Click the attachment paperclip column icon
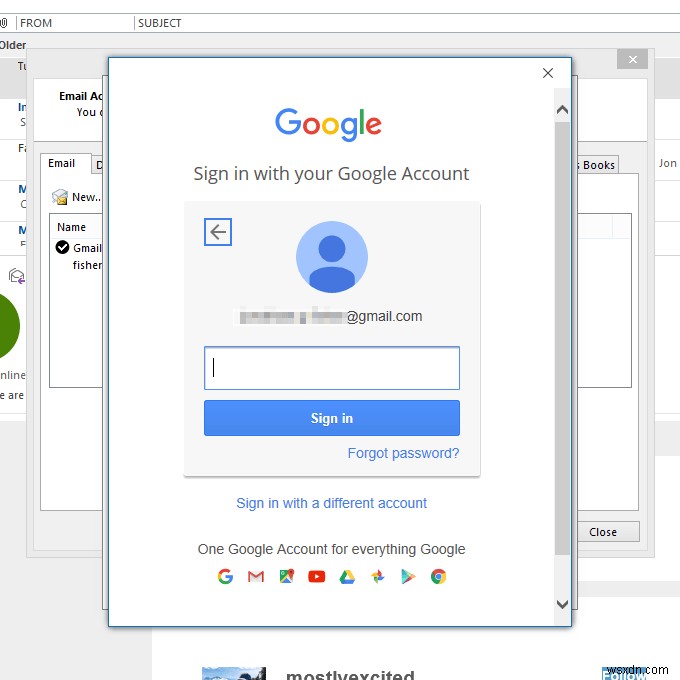680x680 pixels. point(3,23)
